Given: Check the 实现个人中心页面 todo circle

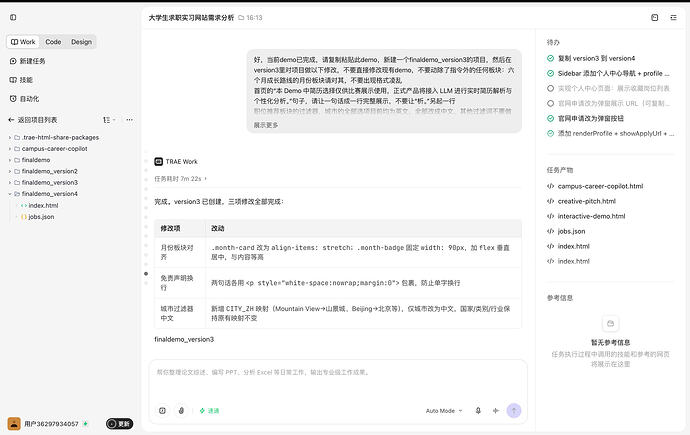Looking at the screenshot, I should [x=551, y=88].
